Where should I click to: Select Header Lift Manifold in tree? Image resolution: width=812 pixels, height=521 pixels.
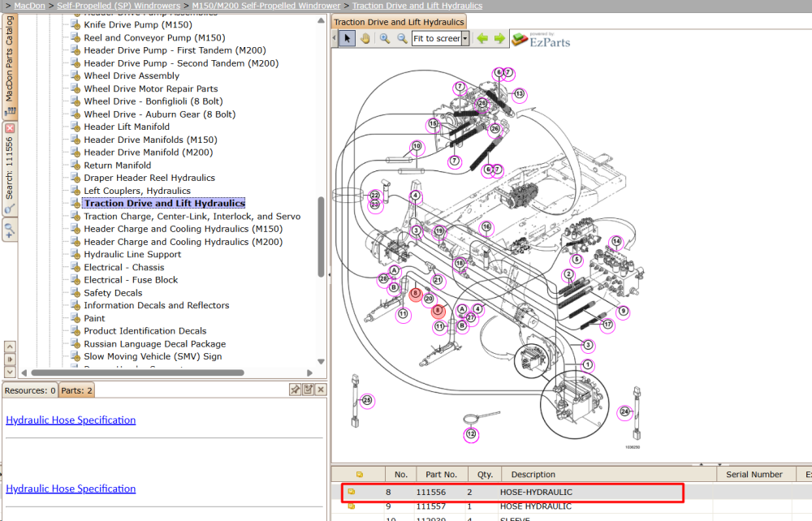click(127, 127)
